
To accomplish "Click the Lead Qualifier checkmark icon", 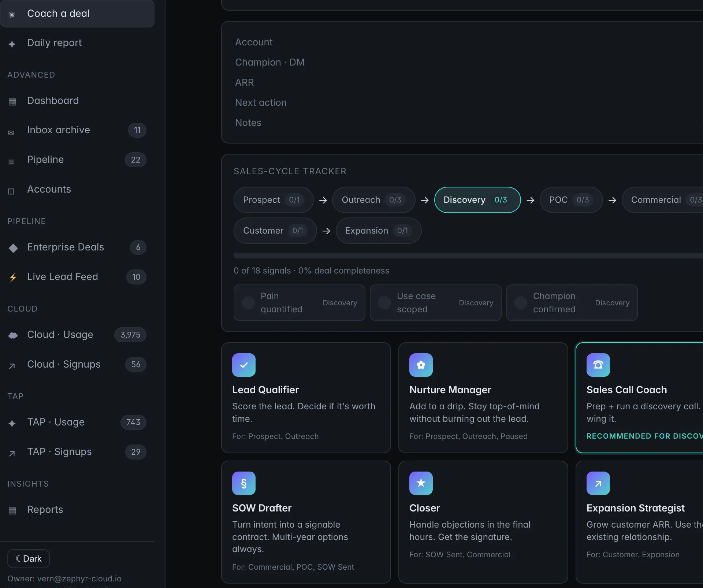I will (244, 365).
